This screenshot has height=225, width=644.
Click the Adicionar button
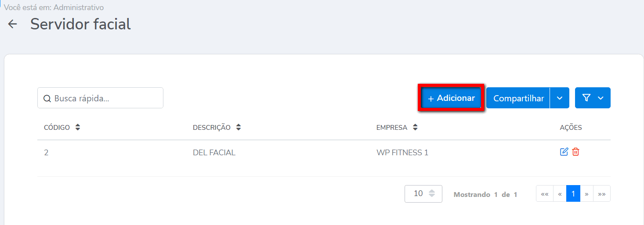point(451,98)
